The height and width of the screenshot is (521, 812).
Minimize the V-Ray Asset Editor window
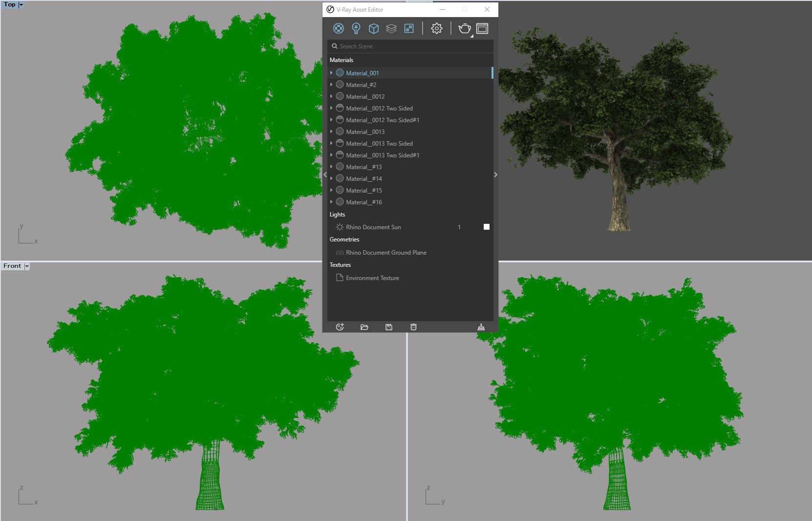point(443,9)
